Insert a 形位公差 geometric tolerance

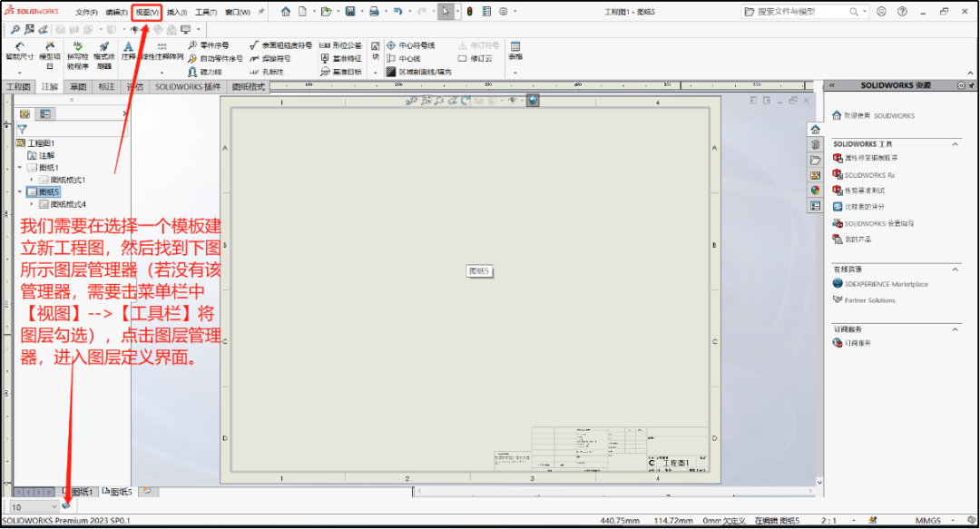pyautogui.click(x=347, y=44)
